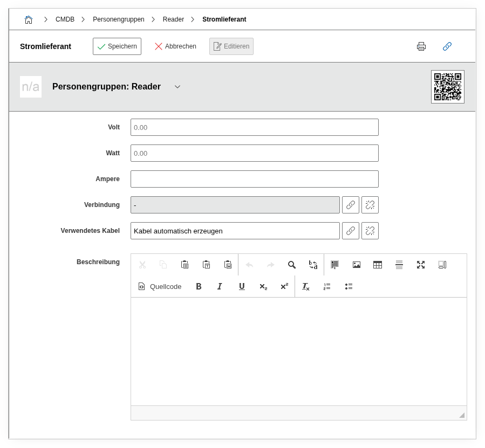485x448 pixels.
Task: Toggle bold formatting
Action: 199,286
